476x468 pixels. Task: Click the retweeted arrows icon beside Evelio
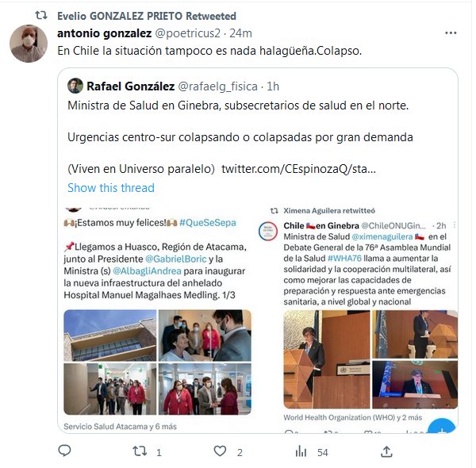point(41,15)
